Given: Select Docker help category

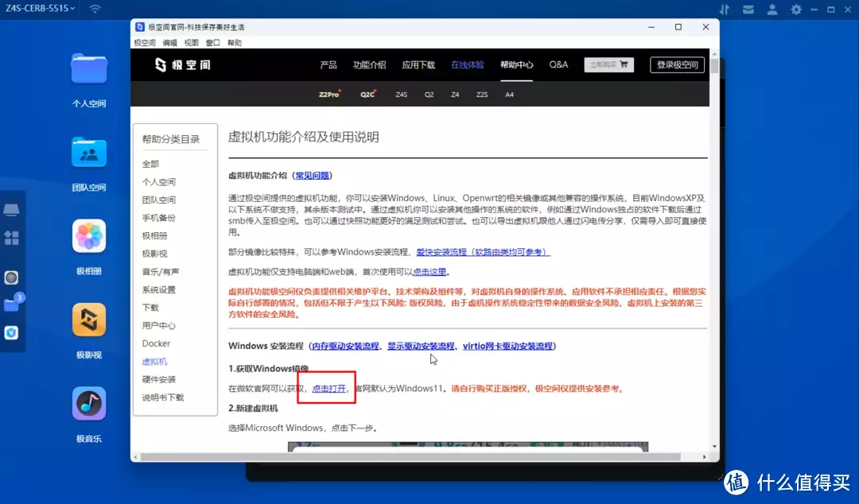Looking at the screenshot, I should [156, 343].
